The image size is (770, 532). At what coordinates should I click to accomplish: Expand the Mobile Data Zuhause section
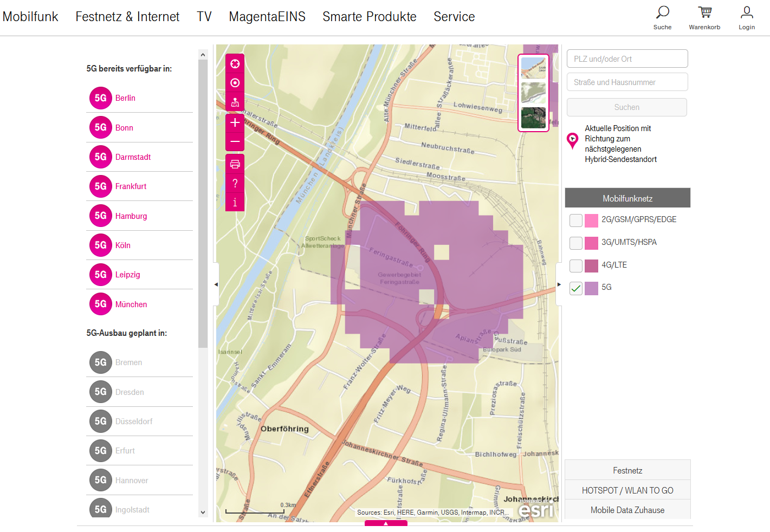pos(627,510)
